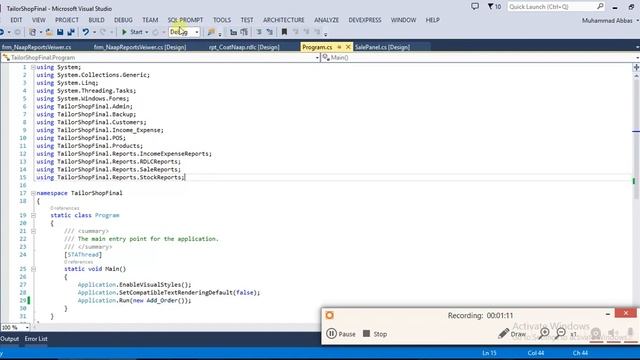Open the Debug configuration dropdown
640x360 pixels.
(197, 32)
